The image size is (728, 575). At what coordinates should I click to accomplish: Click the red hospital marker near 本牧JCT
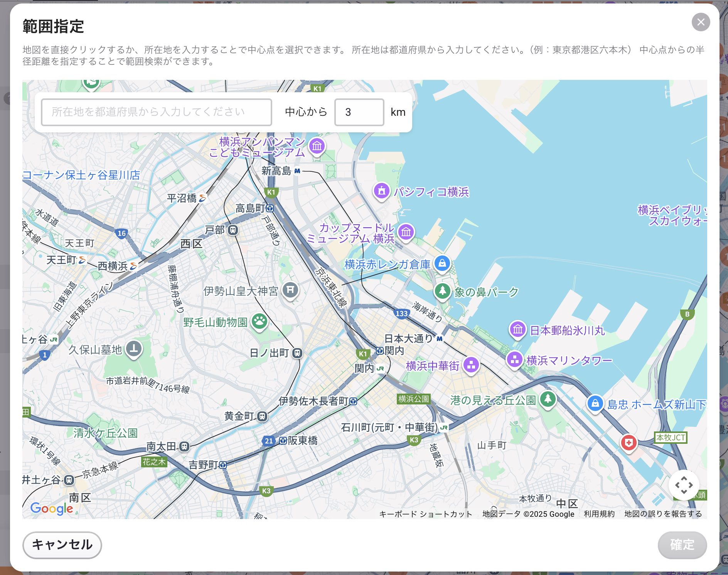629,443
